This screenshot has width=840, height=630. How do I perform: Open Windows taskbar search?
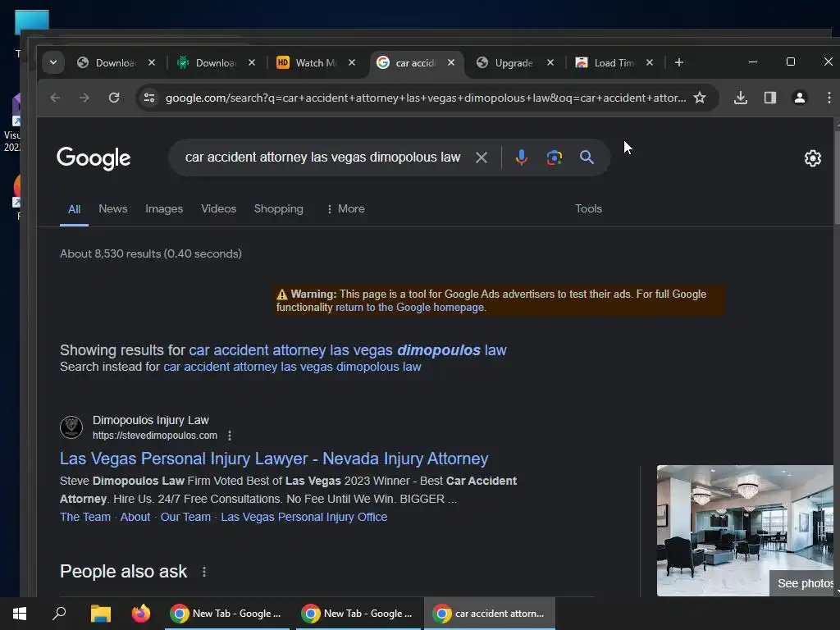pos(59,614)
